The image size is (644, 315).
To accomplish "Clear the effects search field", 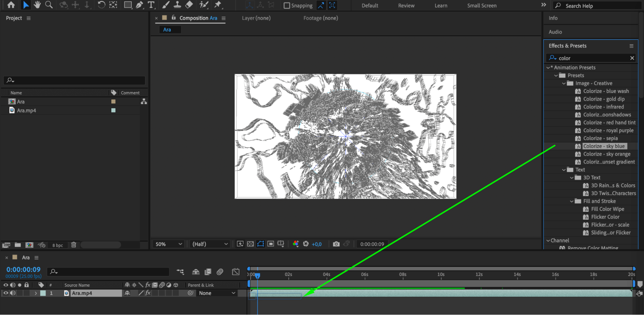I will coord(632,58).
